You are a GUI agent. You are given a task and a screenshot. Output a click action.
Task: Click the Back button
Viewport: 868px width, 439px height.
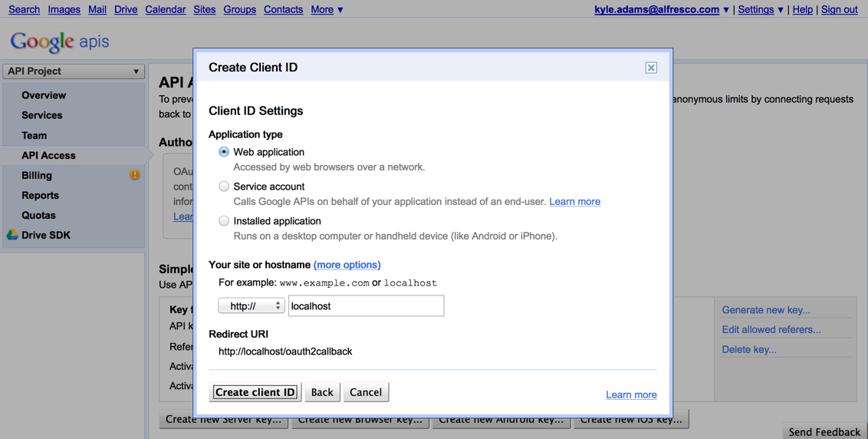point(322,392)
